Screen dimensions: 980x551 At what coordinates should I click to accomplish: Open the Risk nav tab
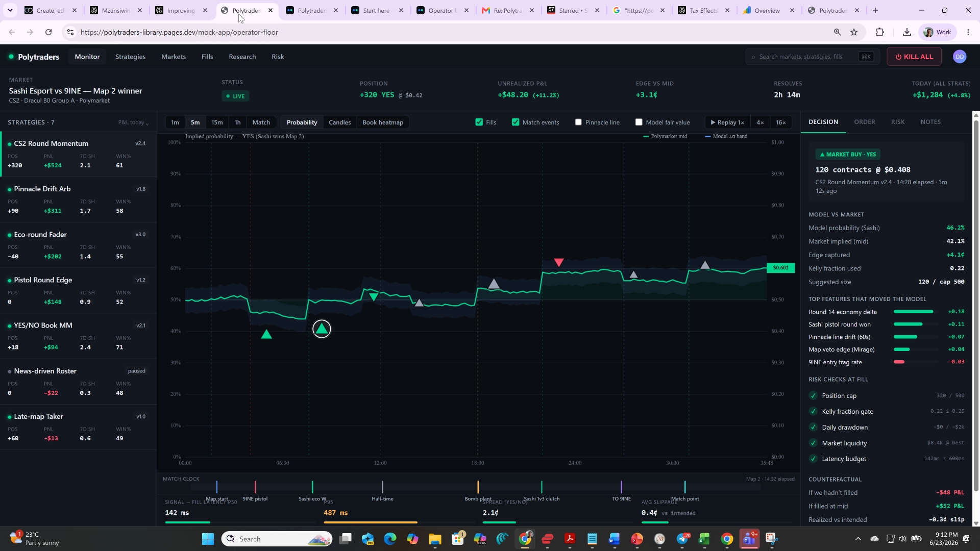tap(278, 57)
